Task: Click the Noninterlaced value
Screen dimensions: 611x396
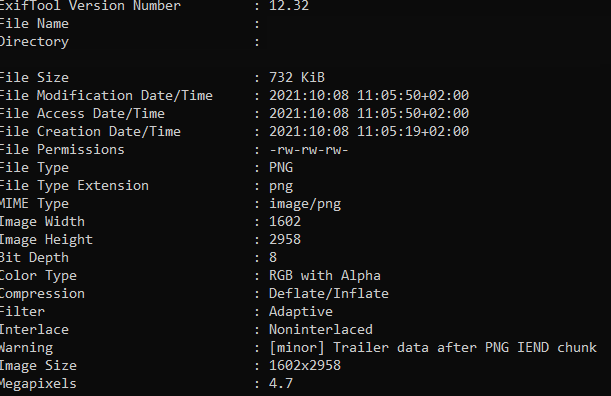Action: pyautogui.click(x=321, y=329)
